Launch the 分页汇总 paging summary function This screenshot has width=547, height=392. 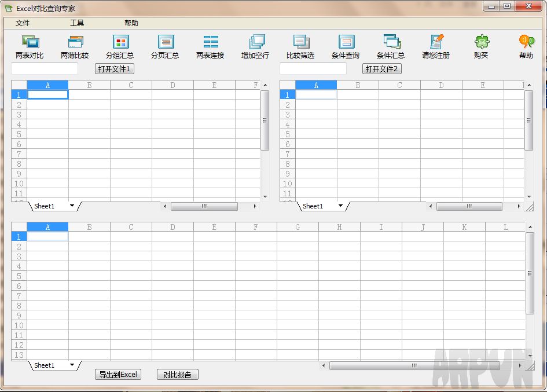point(165,46)
